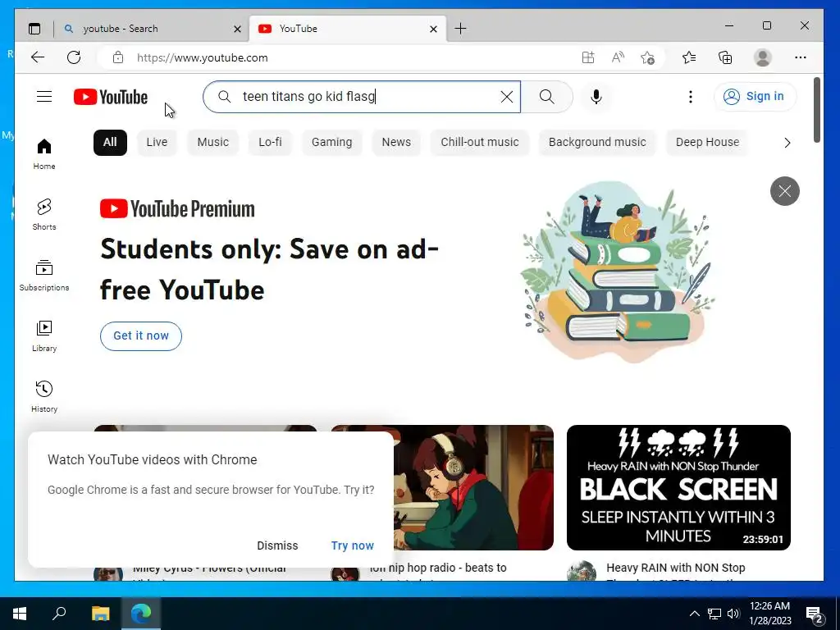This screenshot has height=630, width=840.
Task: Go back to previous page
Action: tap(38, 57)
